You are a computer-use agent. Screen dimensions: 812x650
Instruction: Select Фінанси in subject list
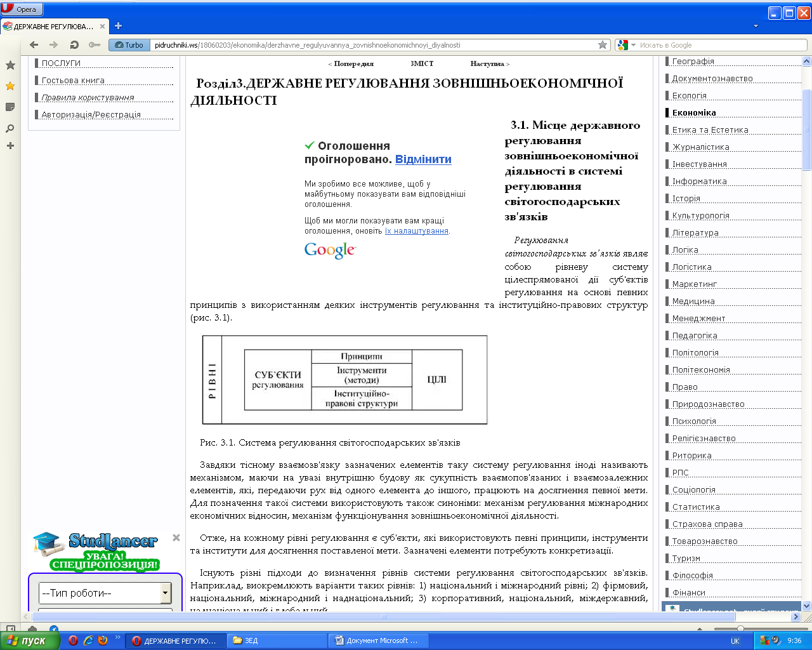coord(688,592)
